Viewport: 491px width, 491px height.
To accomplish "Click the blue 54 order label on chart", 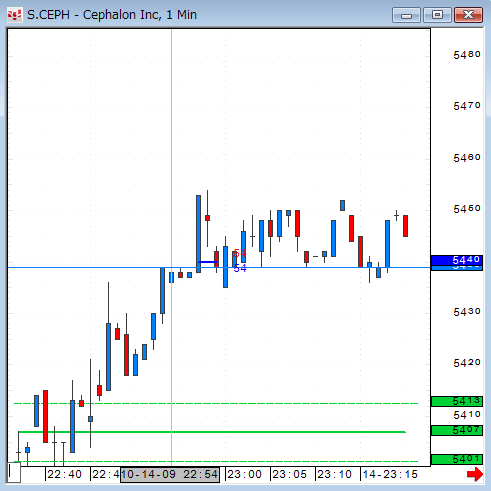I will point(240,268).
